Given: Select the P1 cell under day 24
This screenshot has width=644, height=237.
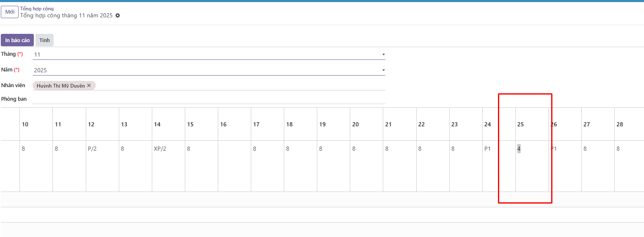Looking at the screenshot, I should [x=488, y=149].
